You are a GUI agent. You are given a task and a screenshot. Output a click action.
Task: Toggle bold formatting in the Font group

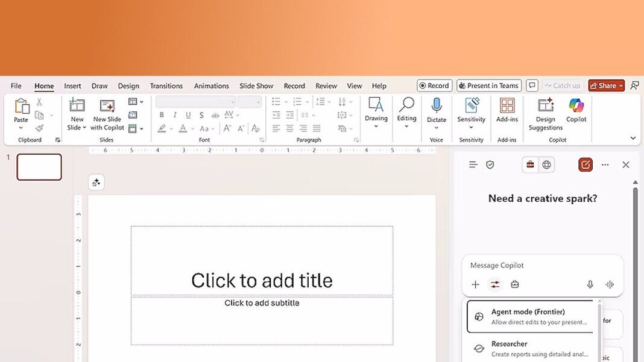point(162,114)
